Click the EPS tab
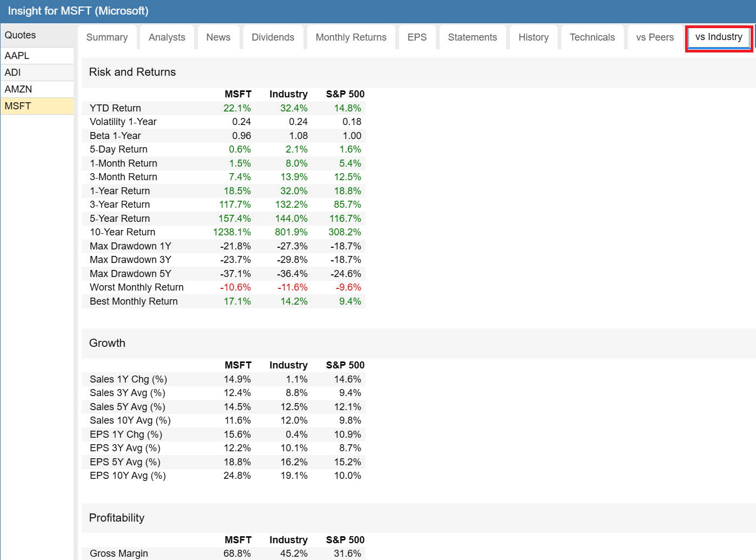 pyautogui.click(x=417, y=37)
